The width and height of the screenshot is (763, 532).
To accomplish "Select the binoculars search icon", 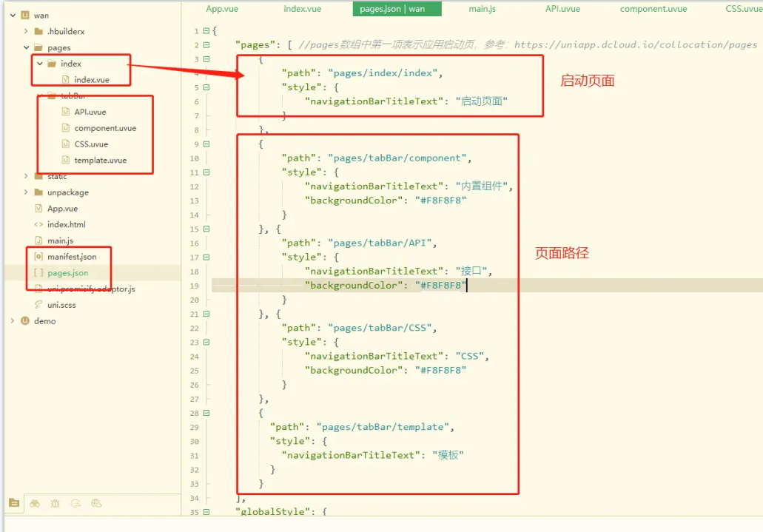I will pos(35,503).
